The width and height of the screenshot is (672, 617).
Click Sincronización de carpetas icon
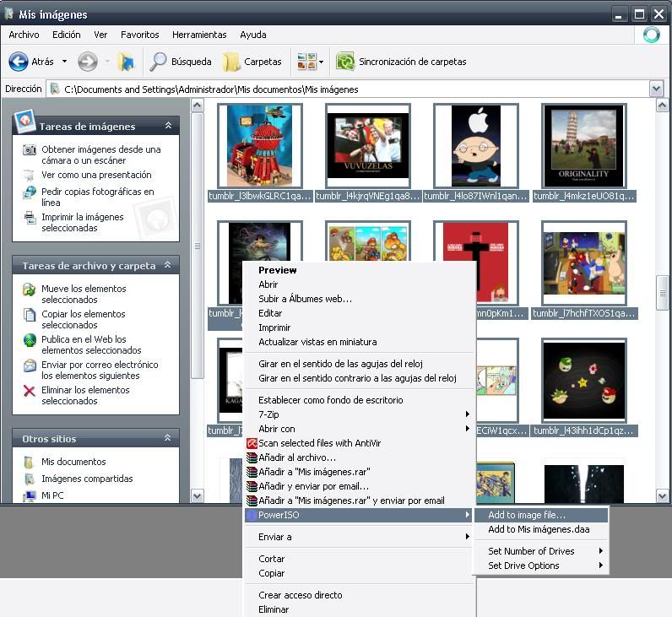[x=345, y=62]
